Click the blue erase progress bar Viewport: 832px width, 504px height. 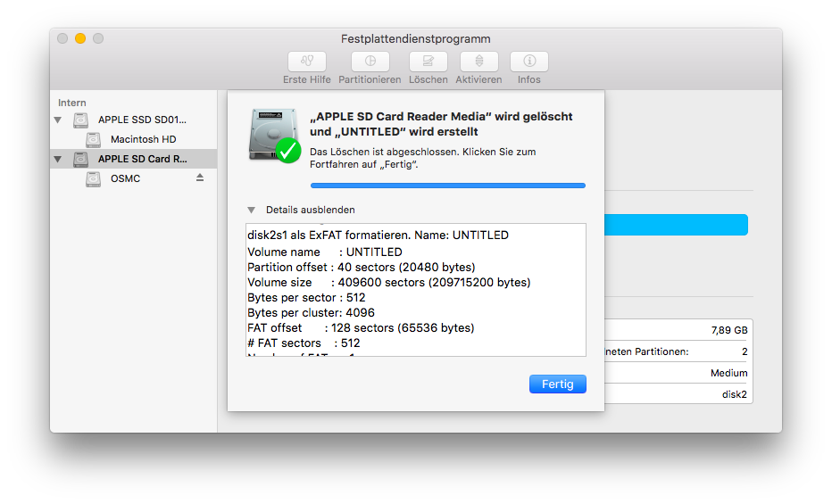tap(448, 186)
